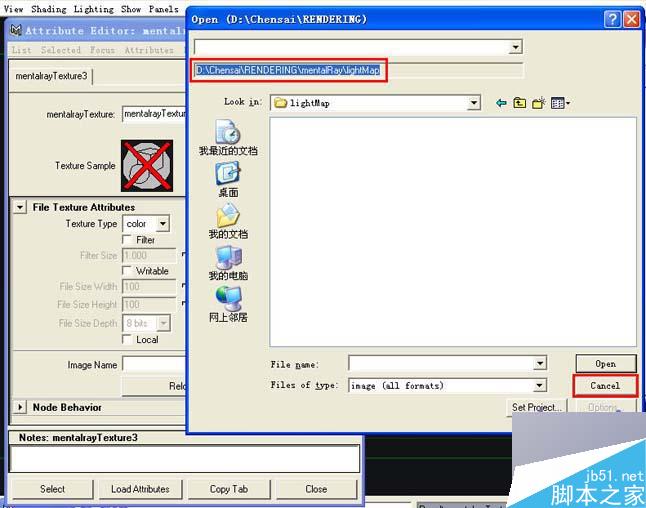Screen dimensions: 646x508
Task: Click the help question mark button
Action: 612,19
